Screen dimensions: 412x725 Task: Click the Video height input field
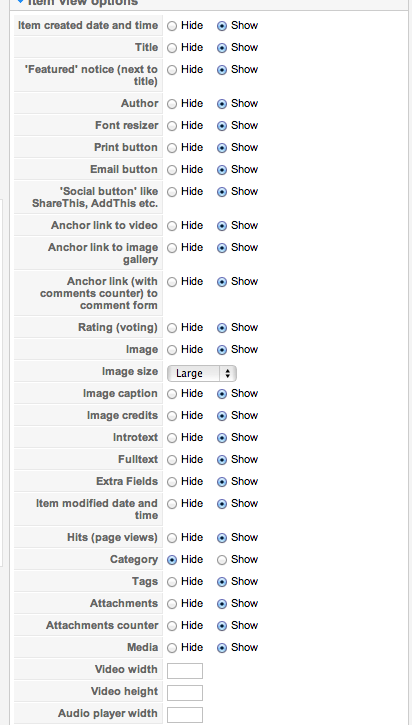(185, 693)
